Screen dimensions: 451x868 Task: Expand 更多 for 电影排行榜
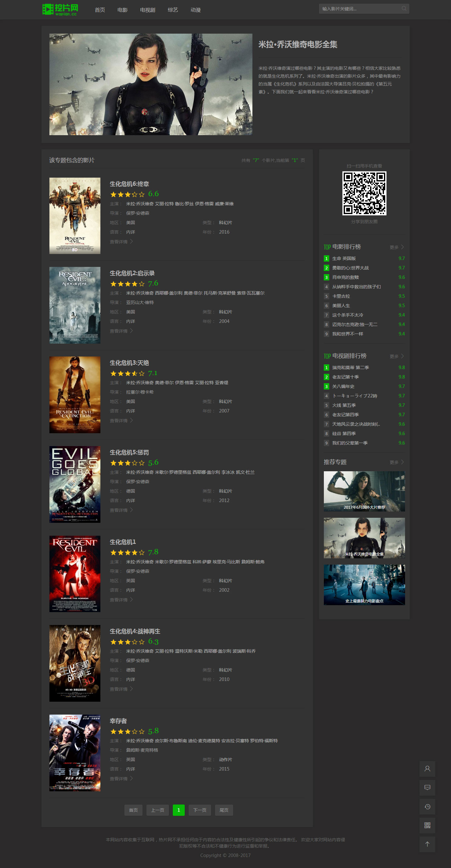tap(397, 247)
